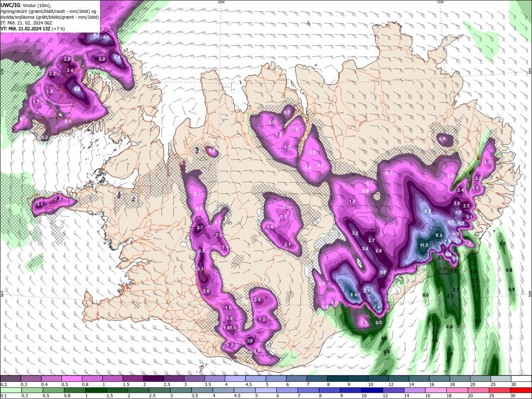Click the red 30 swatch in rain legend
Screen dimensions: 532x399
click(521, 390)
